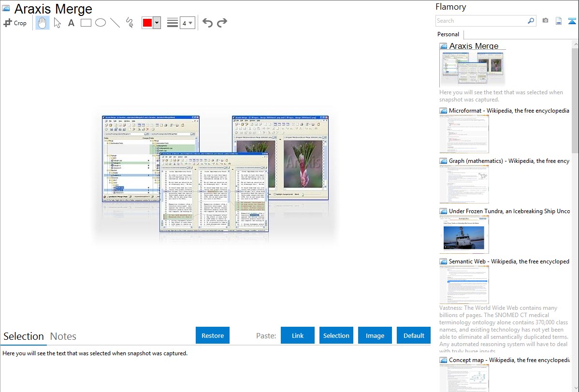579x392 pixels.
Task: Click the icon beside Semantic Web title
Action: [443, 261]
